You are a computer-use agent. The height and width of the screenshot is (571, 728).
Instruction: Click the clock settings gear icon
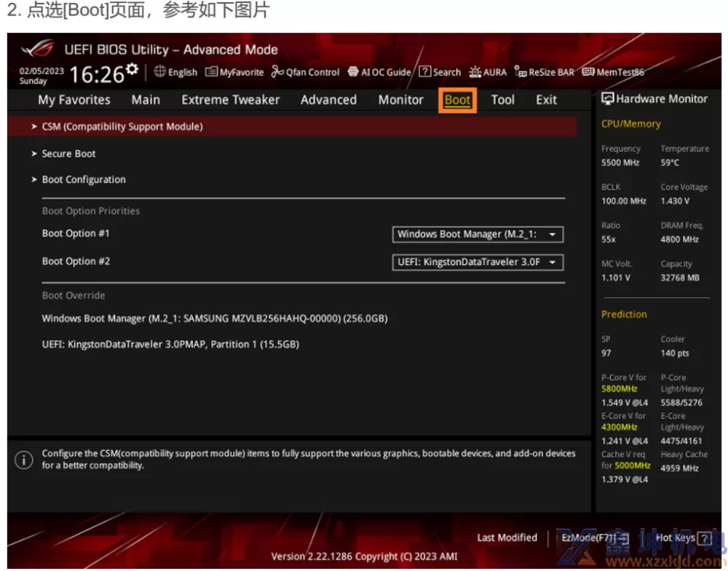pos(132,69)
